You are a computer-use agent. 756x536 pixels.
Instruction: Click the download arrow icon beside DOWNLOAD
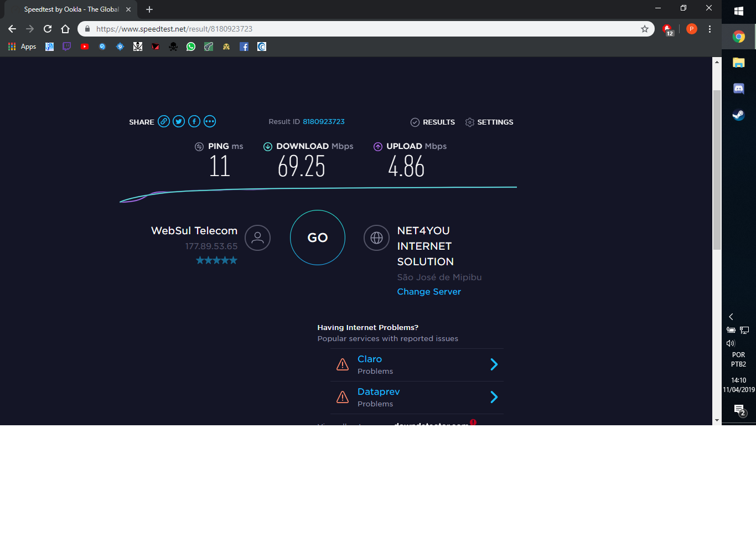tap(268, 147)
